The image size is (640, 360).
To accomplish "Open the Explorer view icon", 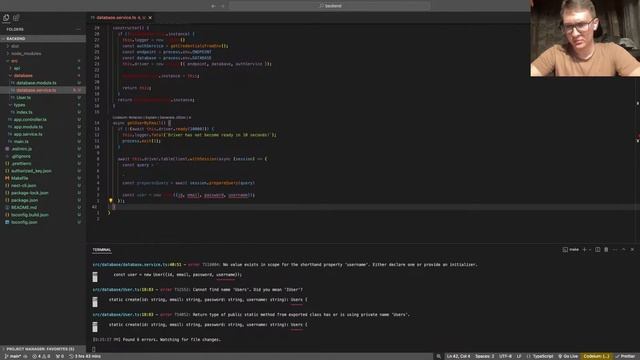I will [6, 18].
